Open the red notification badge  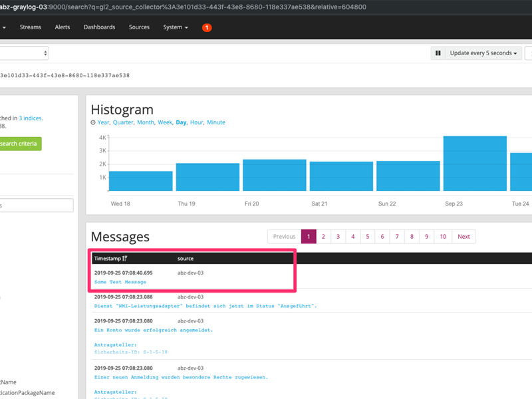click(207, 27)
